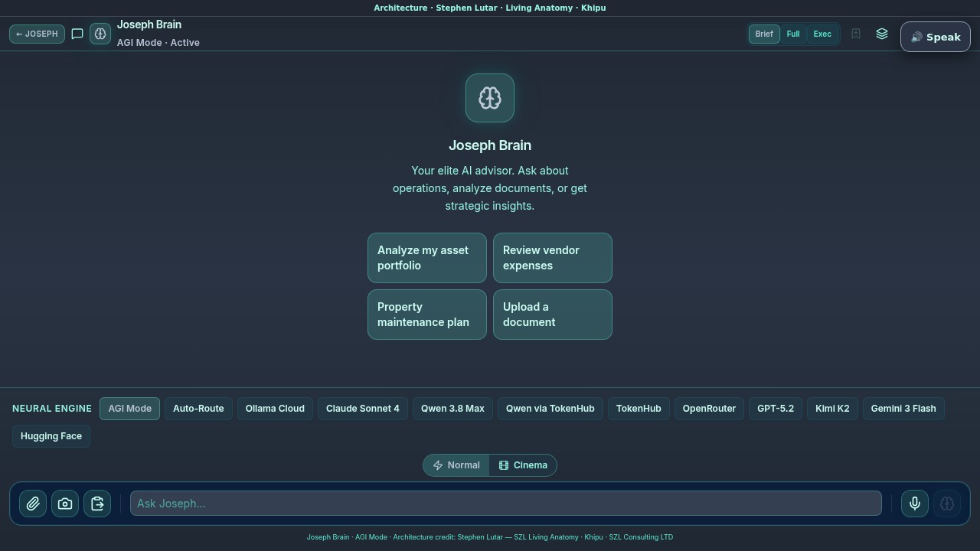Select the OpenRouter engine
This screenshot has width=980, height=551.
tap(709, 409)
